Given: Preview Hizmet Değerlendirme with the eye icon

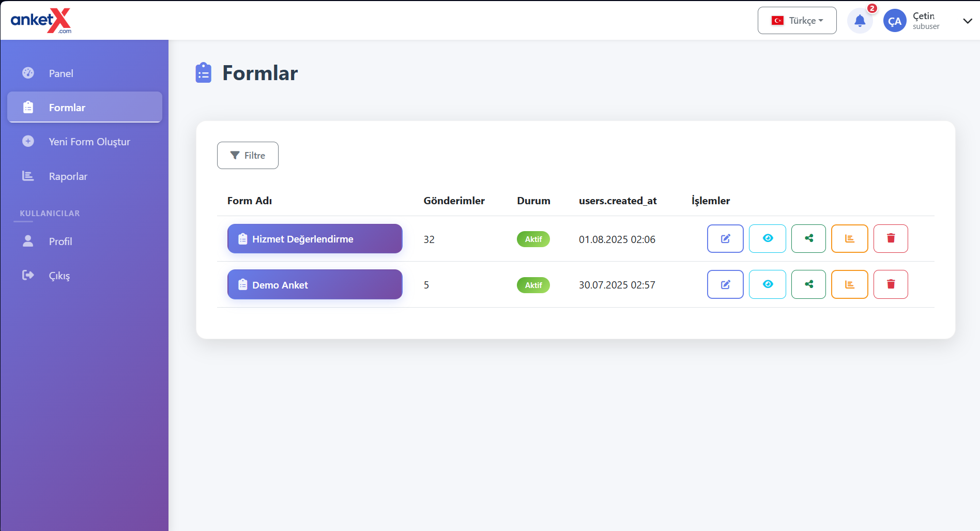Looking at the screenshot, I should tap(768, 238).
